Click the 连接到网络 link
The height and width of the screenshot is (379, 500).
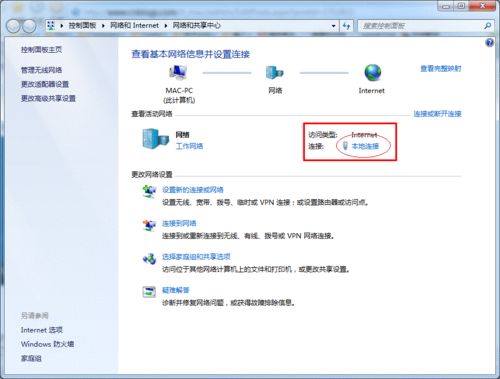pyautogui.click(x=179, y=223)
